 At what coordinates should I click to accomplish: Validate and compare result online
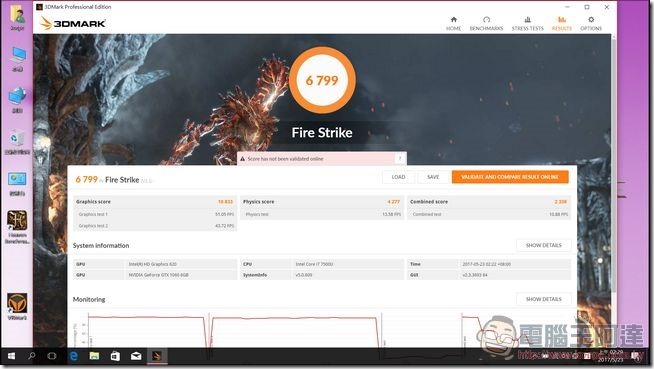(510, 177)
